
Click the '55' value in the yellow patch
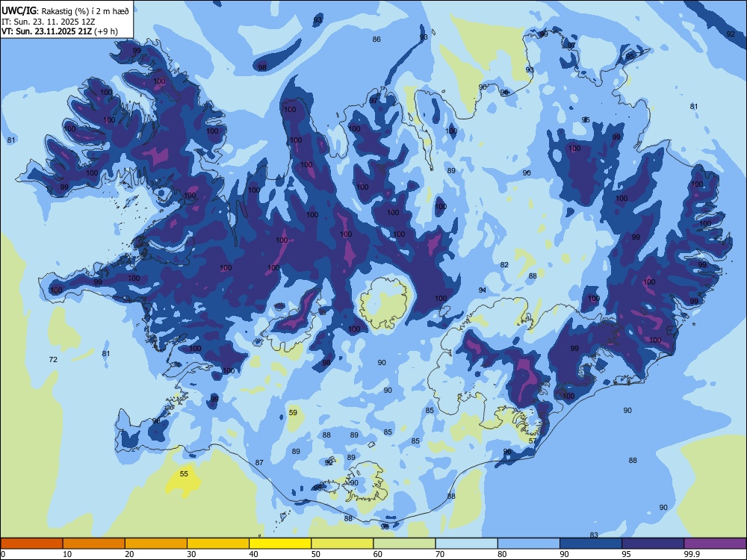pyautogui.click(x=184, y=474)
